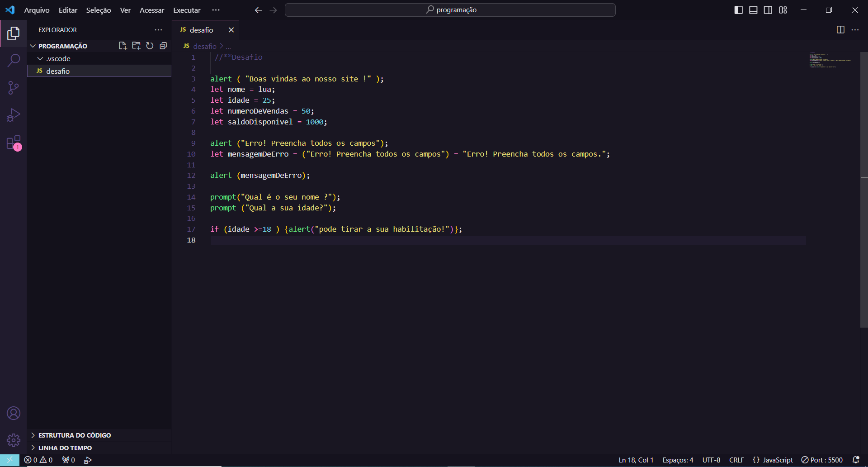Click desafio in the breadcrumb path
Viewport: 868px width, 467px height.
pyautogui.click(x=205, y=46)
